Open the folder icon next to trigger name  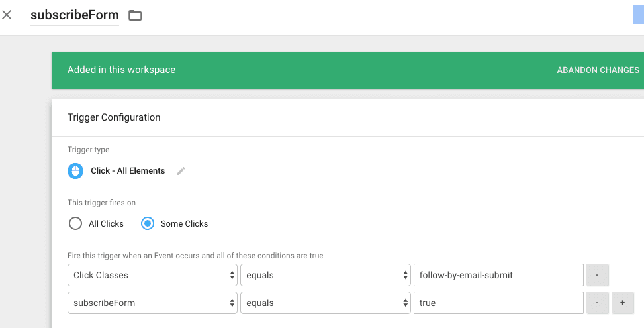coord(135,15)
